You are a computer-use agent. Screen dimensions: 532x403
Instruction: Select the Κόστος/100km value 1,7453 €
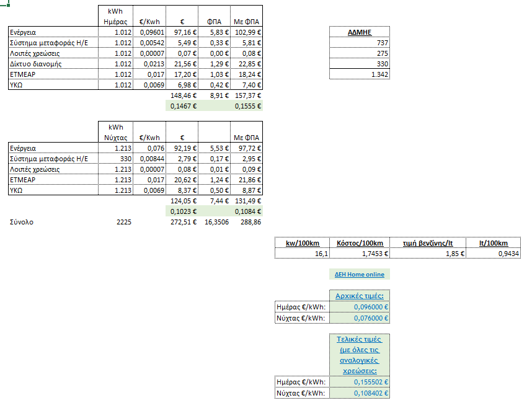[x=360, y=254]
